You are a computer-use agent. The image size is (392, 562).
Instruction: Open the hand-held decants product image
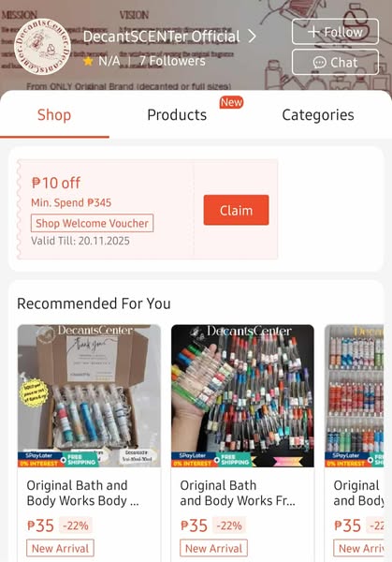pyautogui.click(x=242, y=395)
